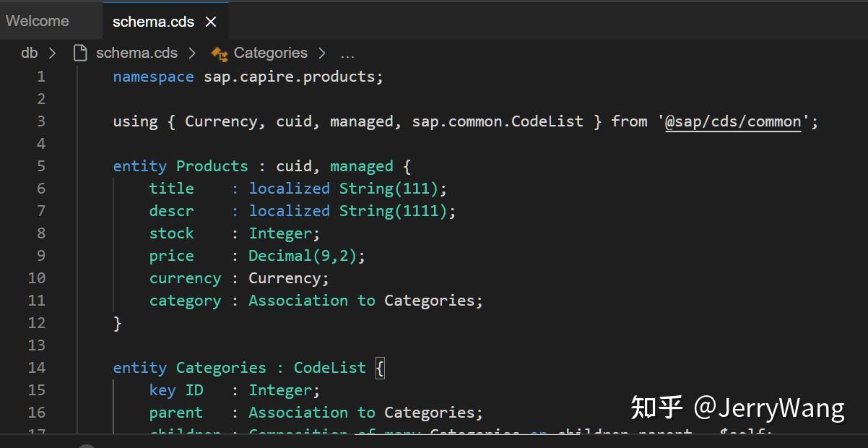
Task: Click CodeList on line 14
Action: click(x=329, y=368)
